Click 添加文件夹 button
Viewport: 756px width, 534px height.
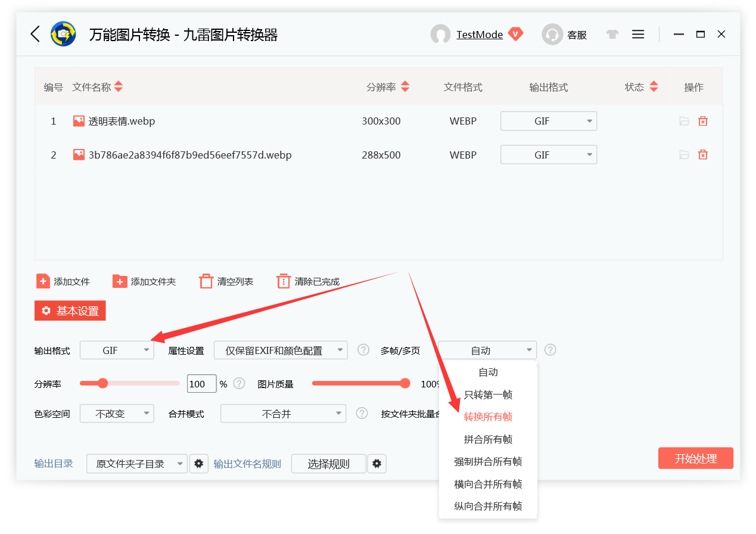point(144,281)
